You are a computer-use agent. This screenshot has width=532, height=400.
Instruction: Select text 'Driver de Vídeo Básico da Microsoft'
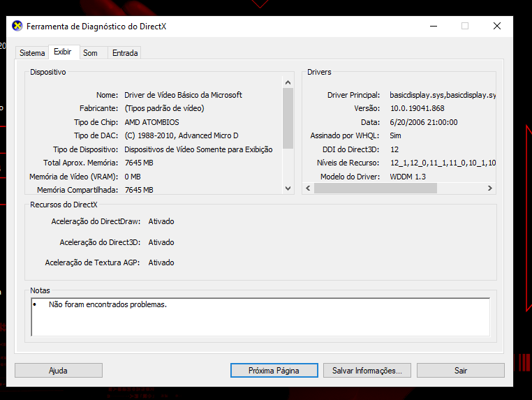pyautogui.click(x=183, y=95)
